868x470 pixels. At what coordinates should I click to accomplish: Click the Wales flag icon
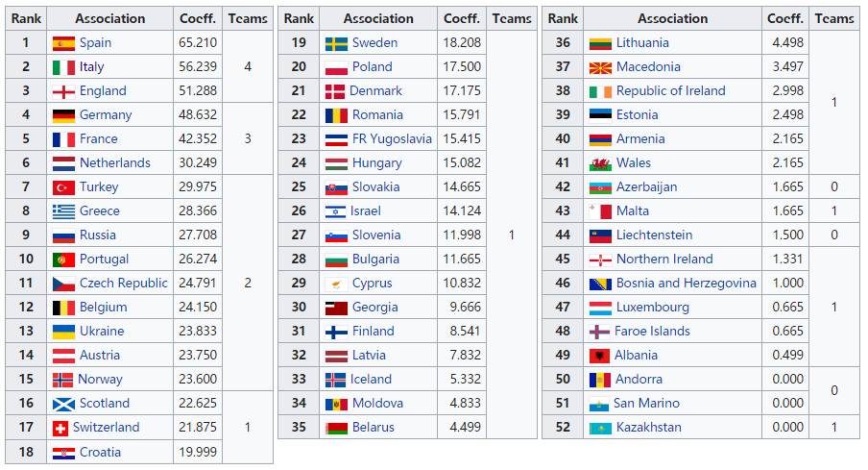[599, 163]
